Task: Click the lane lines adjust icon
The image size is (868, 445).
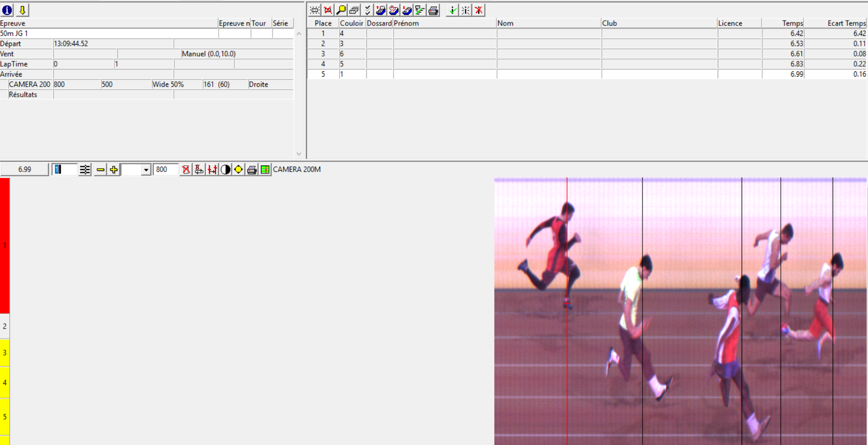Action: pos(85,170)
